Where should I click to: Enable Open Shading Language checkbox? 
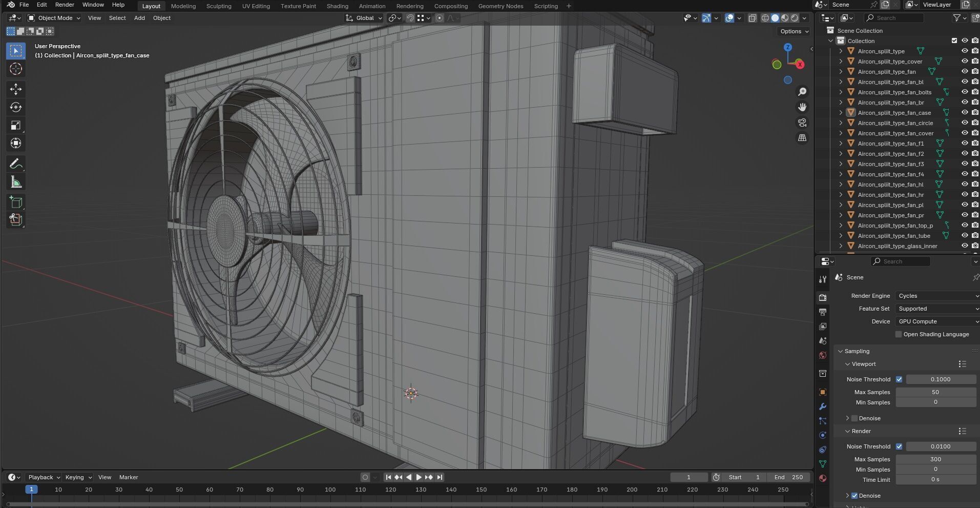click(x=898, y=334)
